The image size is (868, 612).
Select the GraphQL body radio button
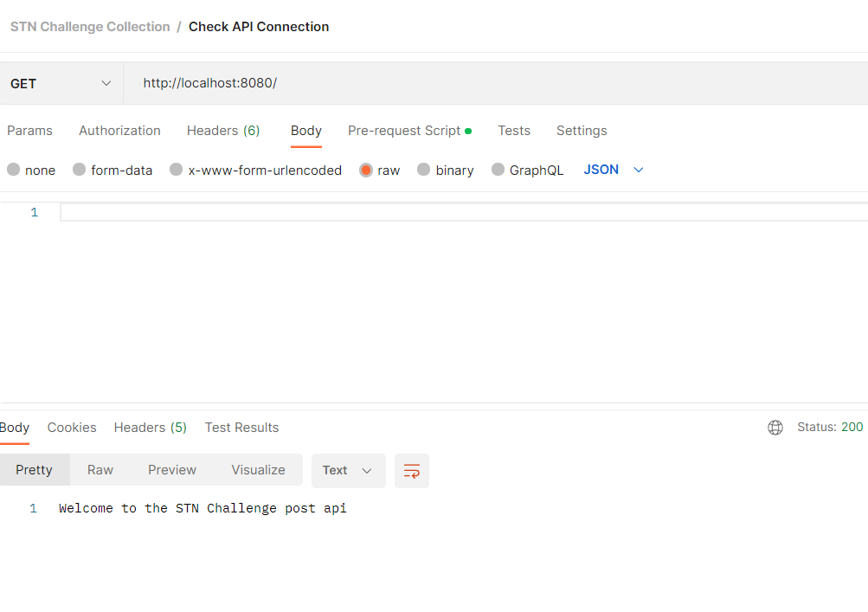(x=498, y=170)
